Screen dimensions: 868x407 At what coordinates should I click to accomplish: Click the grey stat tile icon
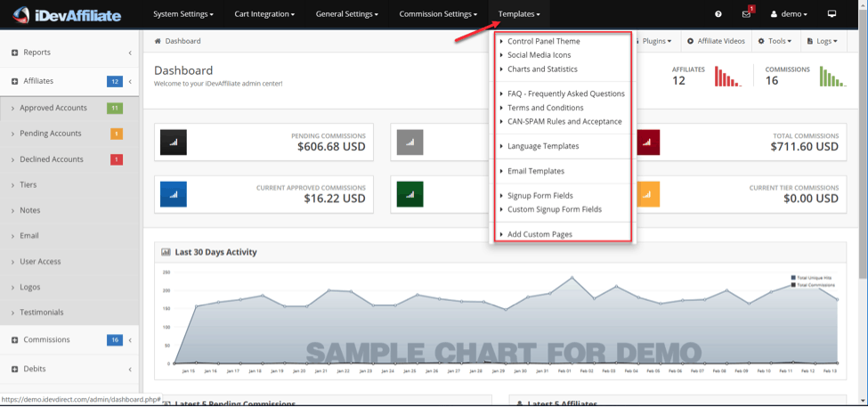click(410, 142)
